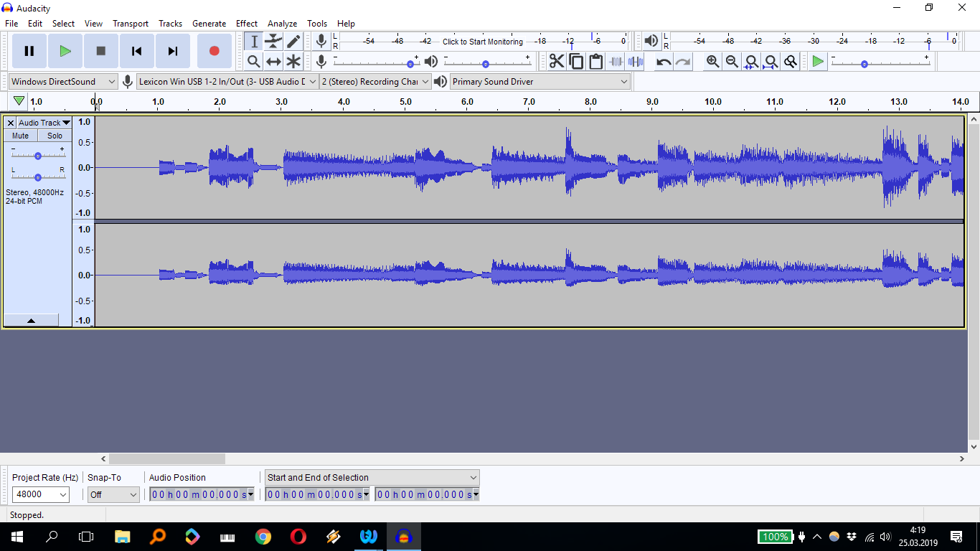Open the Effect menu
980x551 pixels.
[247, 24]
